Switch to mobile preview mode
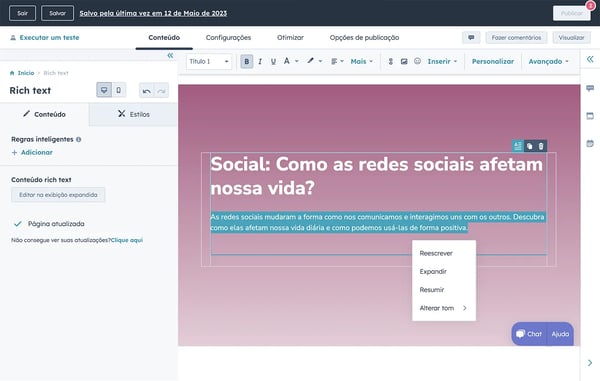The width and height of the screenshot is (600, 381). coord(119,90)
